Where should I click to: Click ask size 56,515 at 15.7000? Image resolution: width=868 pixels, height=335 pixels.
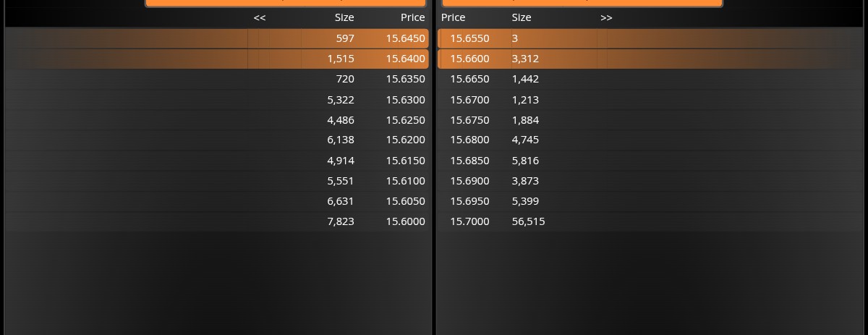point(528,221)
